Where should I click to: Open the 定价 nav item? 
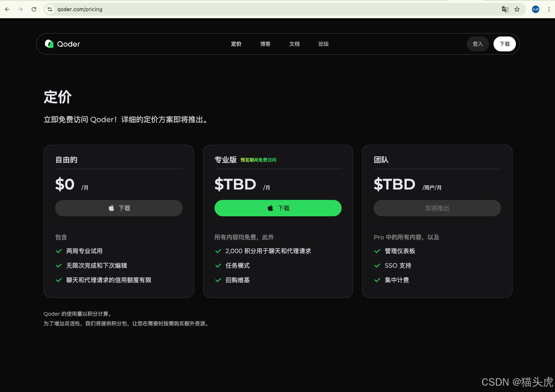click(236, 44)
